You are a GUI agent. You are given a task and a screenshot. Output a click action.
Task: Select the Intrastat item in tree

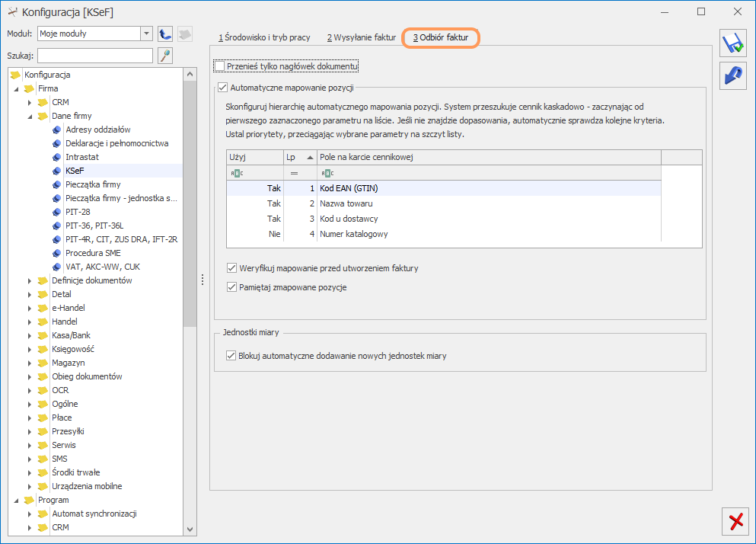tap(81, 157)
